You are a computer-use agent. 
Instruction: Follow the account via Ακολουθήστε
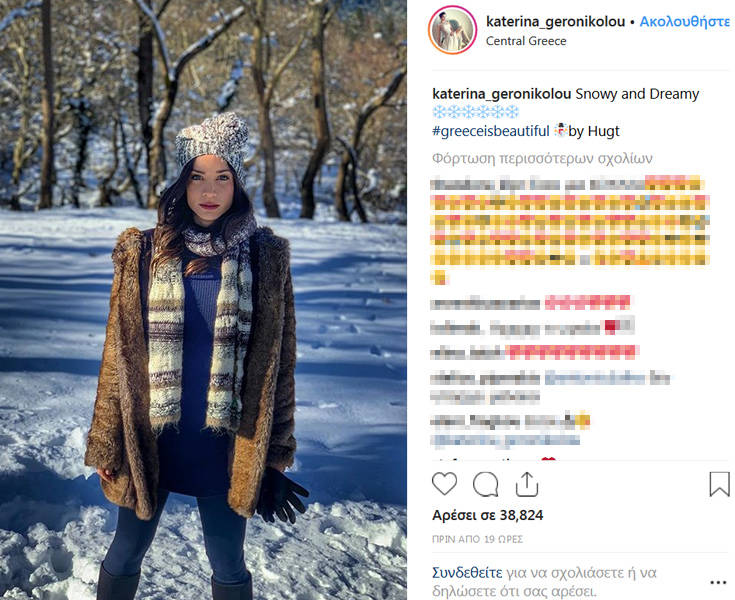[684, 22]
